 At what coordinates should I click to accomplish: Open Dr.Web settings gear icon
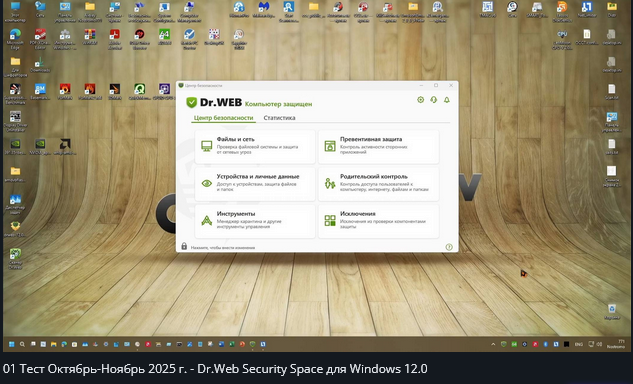click(x=420, y=100)
